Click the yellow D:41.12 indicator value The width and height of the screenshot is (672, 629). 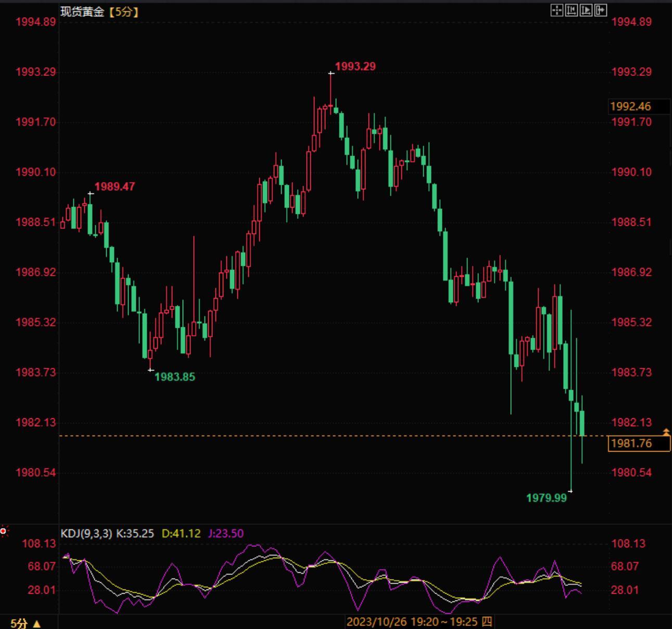pyautogui.click(x=181, y=533)
